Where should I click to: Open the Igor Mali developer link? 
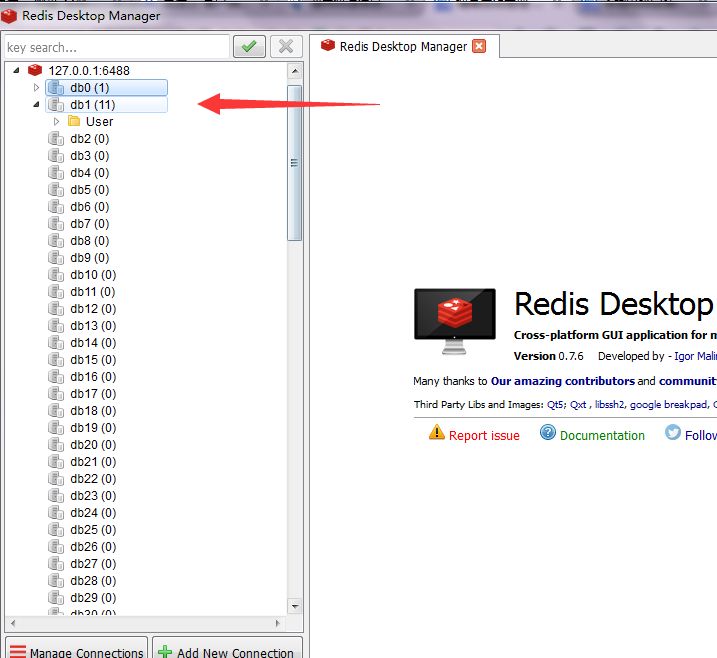(696, 356)
